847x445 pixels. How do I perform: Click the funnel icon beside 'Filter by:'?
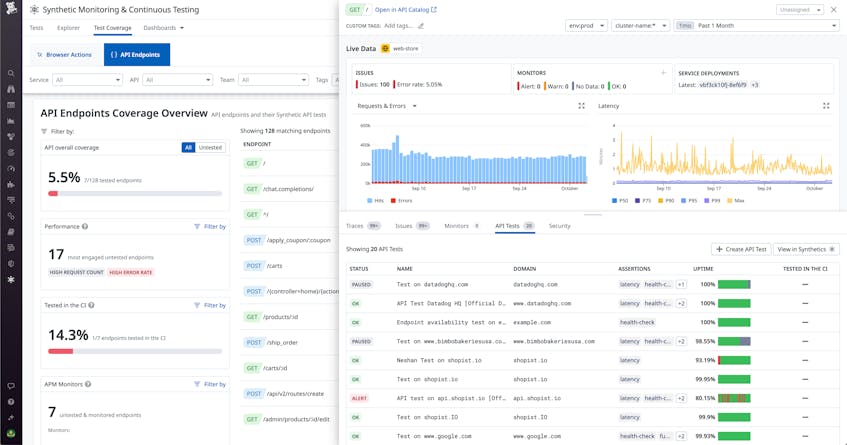coord(44,131)
